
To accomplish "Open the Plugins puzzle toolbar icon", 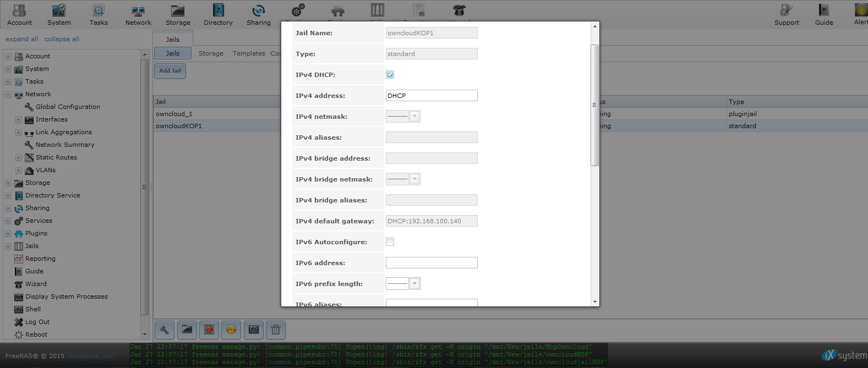I will pyautogui.click(x=338, y=10).
